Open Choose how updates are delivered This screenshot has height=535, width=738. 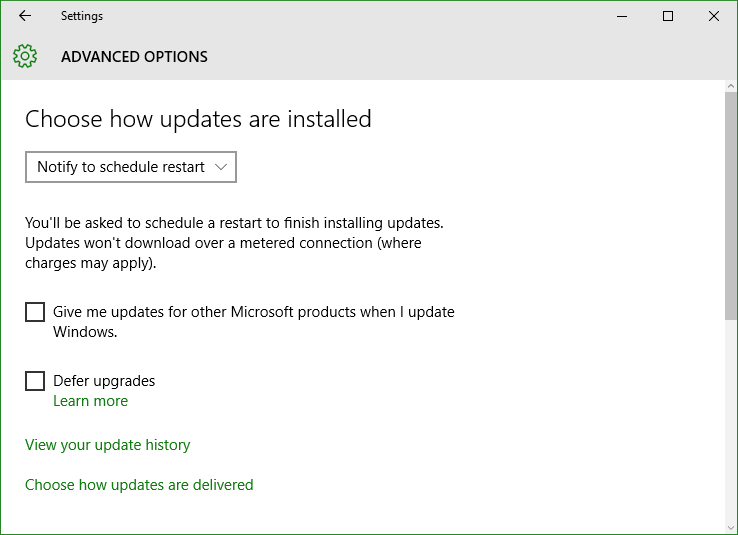coord(139,485)
